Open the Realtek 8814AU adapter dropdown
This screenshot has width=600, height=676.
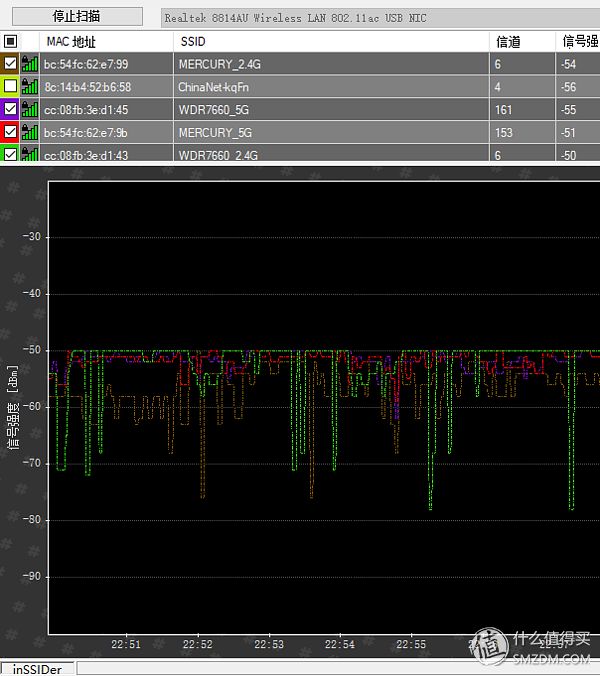point(380,18)
